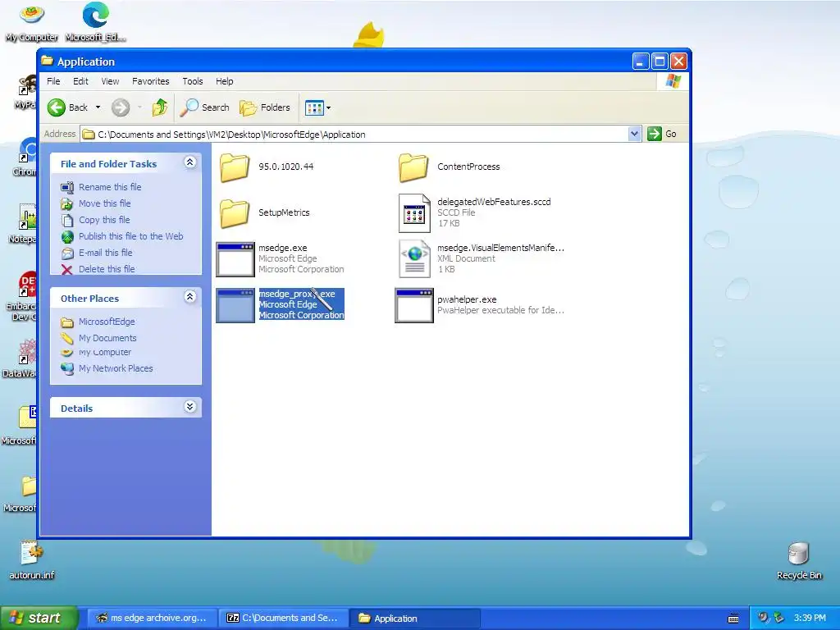Screen dimensions: 840x630
Task: Go up one folder level
Action: 160,107
